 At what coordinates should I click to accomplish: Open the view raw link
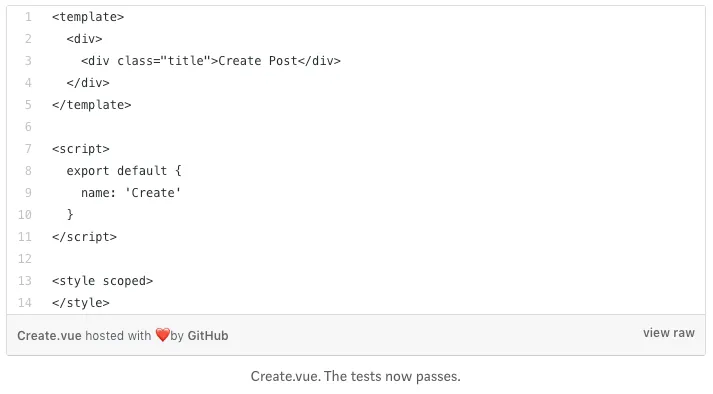(x=668, y=333)
